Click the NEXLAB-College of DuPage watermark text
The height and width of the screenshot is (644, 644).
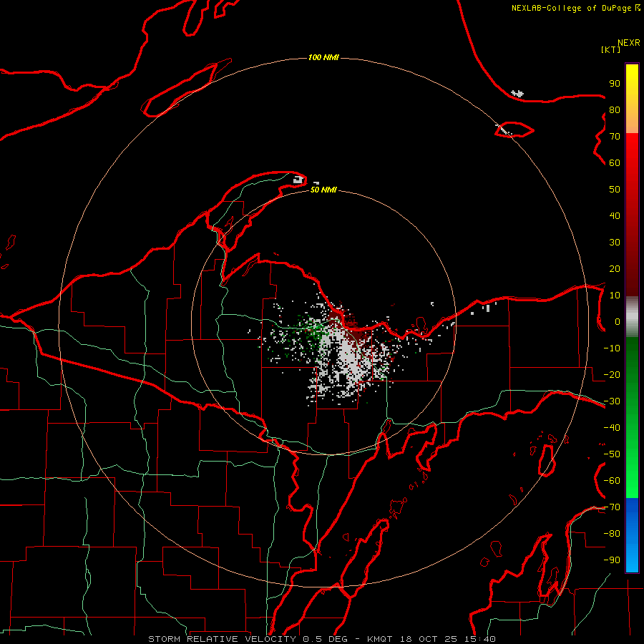(575, 8)
